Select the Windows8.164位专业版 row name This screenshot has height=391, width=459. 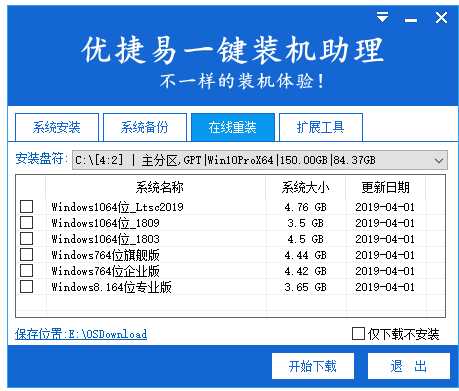pos(111,287)
